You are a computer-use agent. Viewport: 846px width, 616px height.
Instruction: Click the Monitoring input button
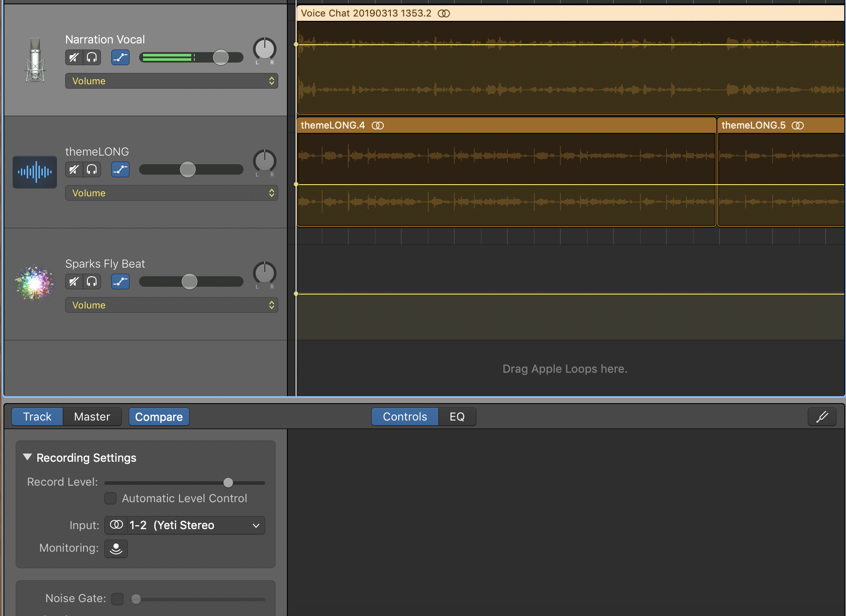tap(116, 549)
